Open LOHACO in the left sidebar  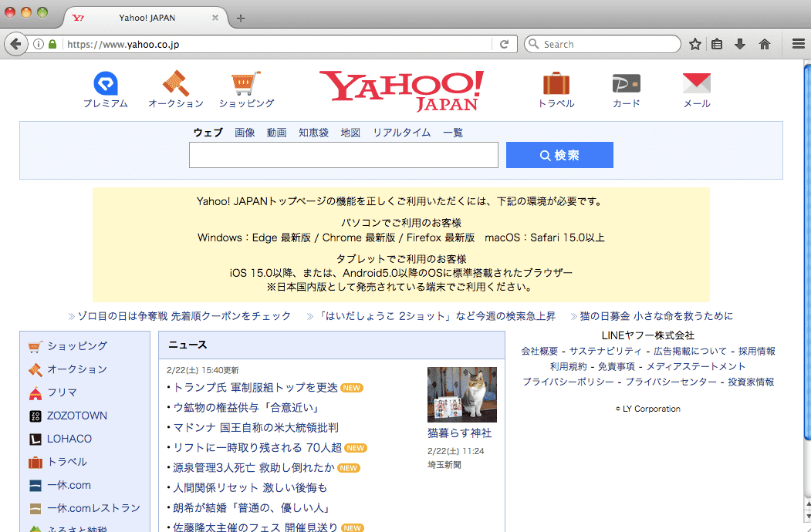pos(69,439)
